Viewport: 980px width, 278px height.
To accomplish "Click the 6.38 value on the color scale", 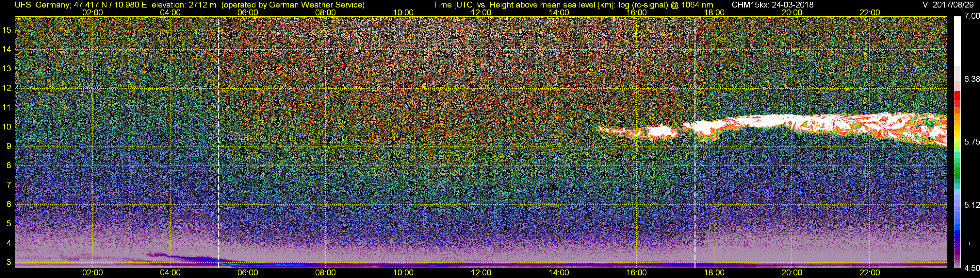I will 972,79.
